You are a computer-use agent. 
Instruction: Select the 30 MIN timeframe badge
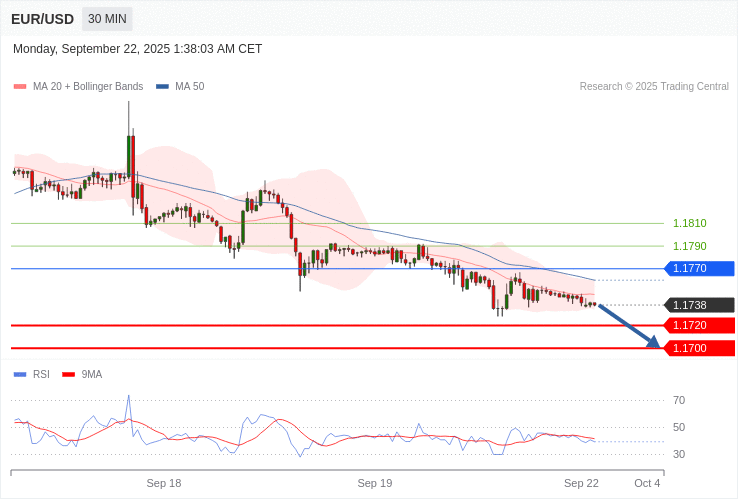click(107, 19)
